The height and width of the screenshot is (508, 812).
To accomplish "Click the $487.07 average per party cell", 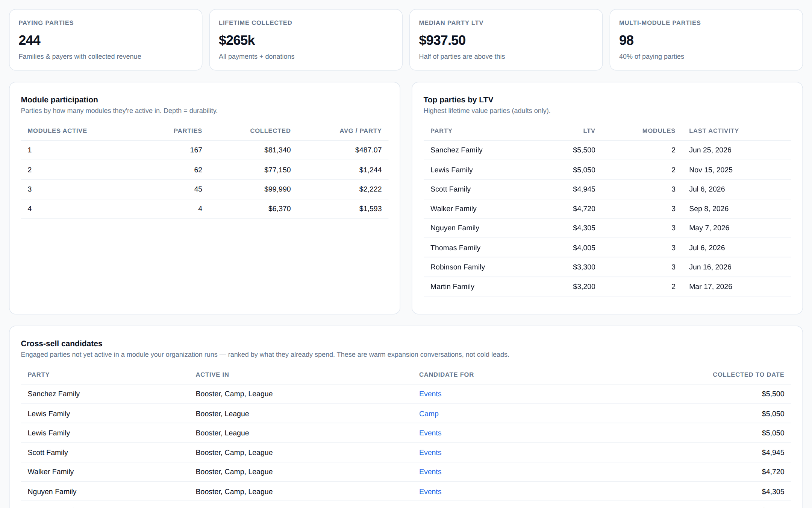I will tap(368, 150).
